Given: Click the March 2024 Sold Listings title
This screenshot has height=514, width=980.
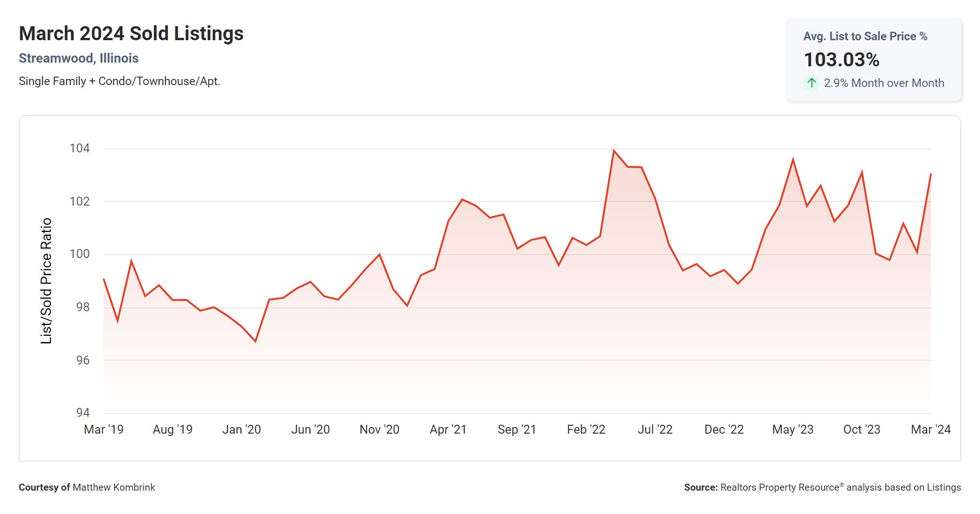Looking at the screenshot, I should coord(131,34).
